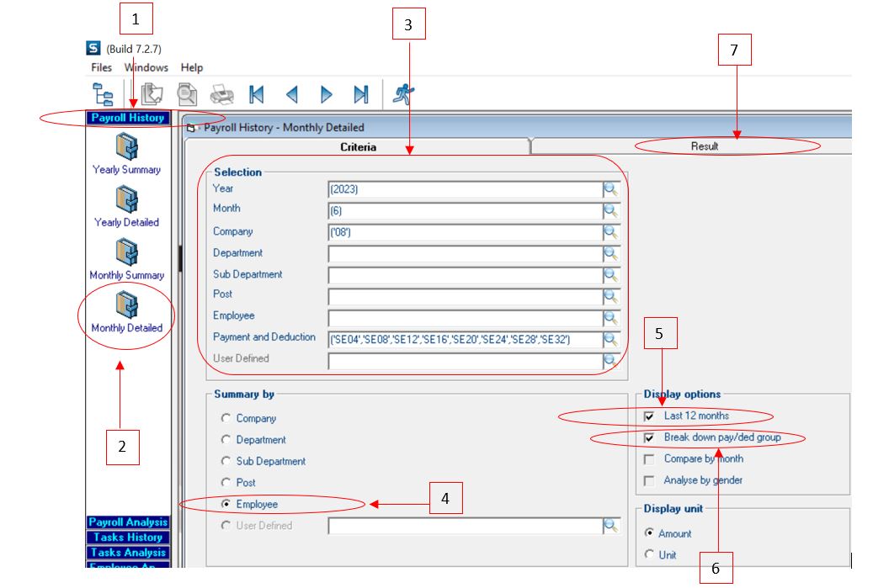The width and height of the screenshot is (889, 588).
Task: Select the Department summary radio button
Action: tap(225, 440)
